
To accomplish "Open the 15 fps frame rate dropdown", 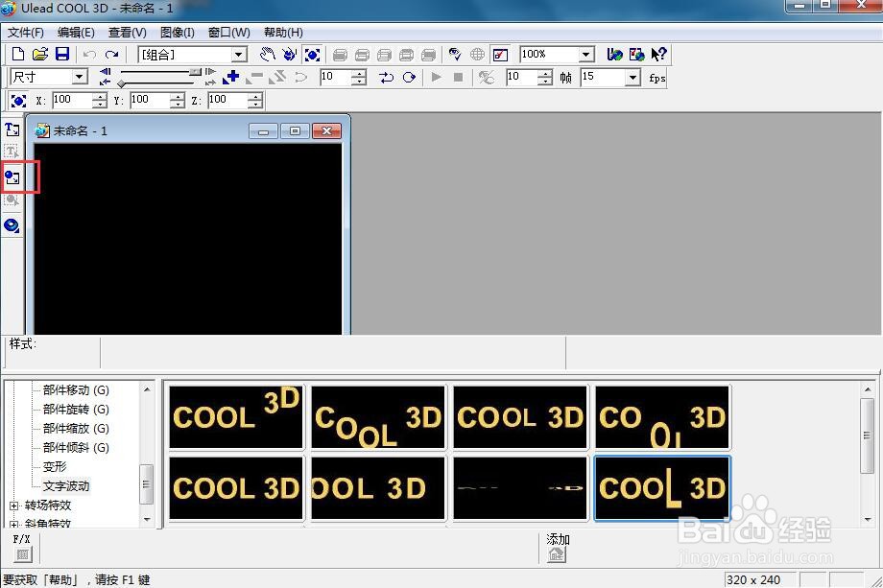I will [632, 77].
